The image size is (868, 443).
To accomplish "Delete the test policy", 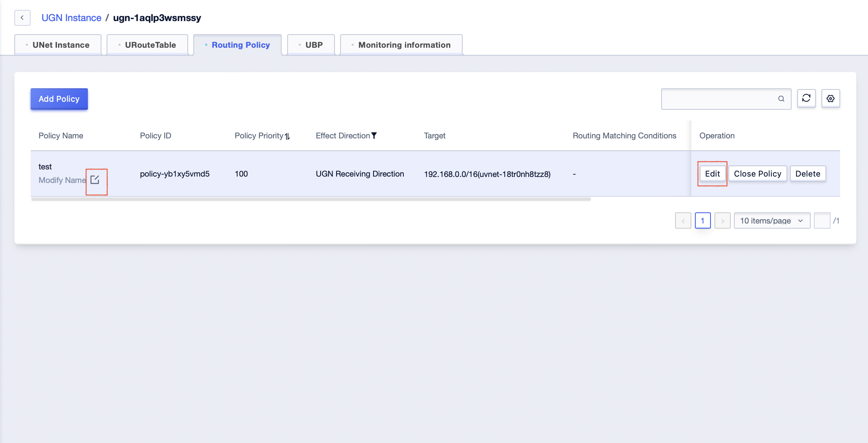I will pos(808,174).
